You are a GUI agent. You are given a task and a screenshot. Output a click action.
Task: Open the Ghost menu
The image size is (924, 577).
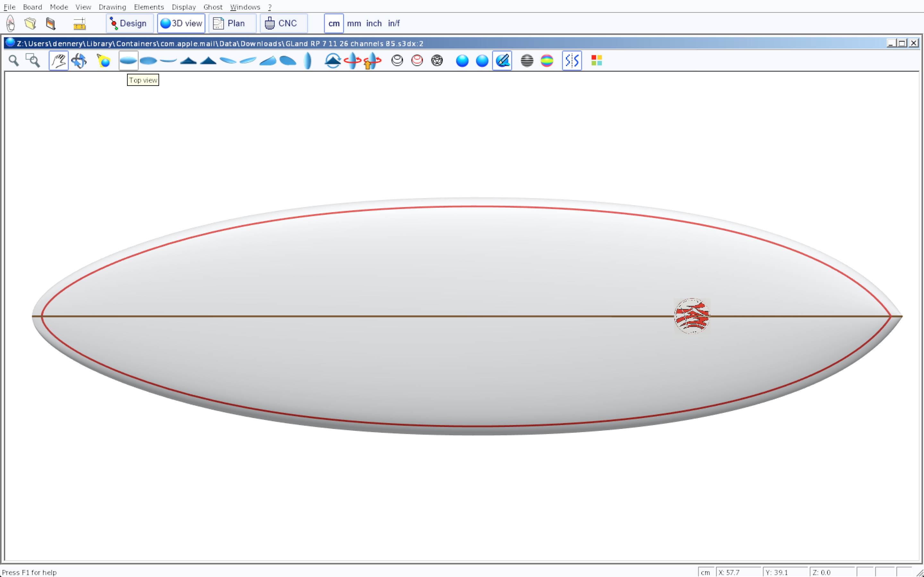pos(213,7)
